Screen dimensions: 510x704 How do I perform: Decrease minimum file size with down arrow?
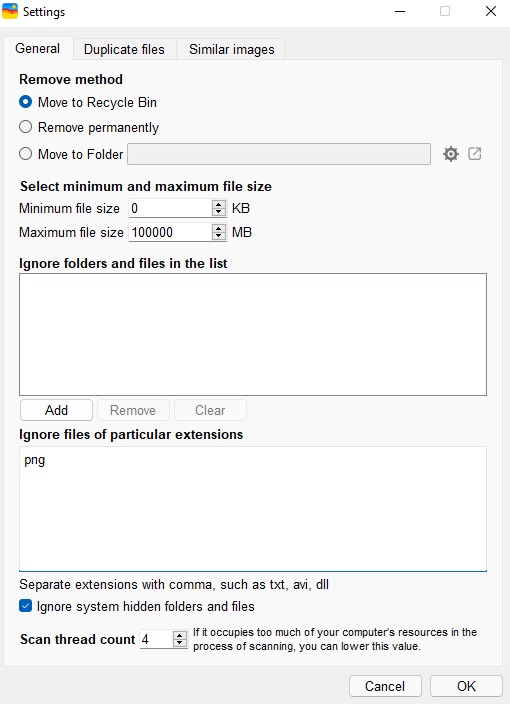click(x=219, y=212)
